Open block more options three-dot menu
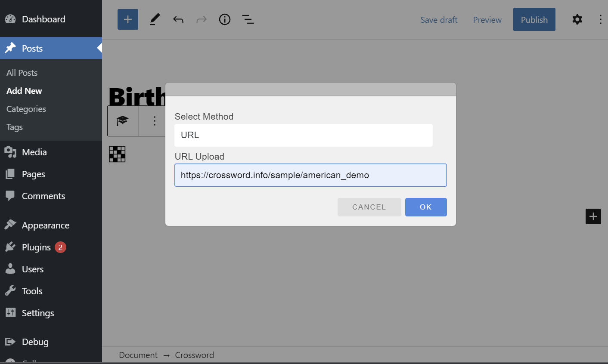 (154, 121)
